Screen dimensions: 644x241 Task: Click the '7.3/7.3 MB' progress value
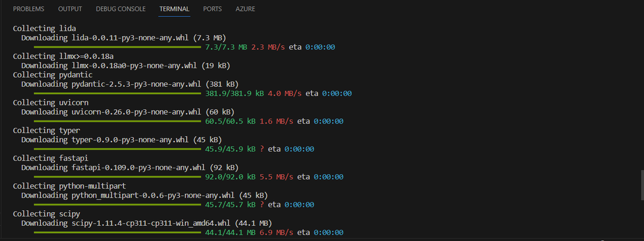coord(226,47)
